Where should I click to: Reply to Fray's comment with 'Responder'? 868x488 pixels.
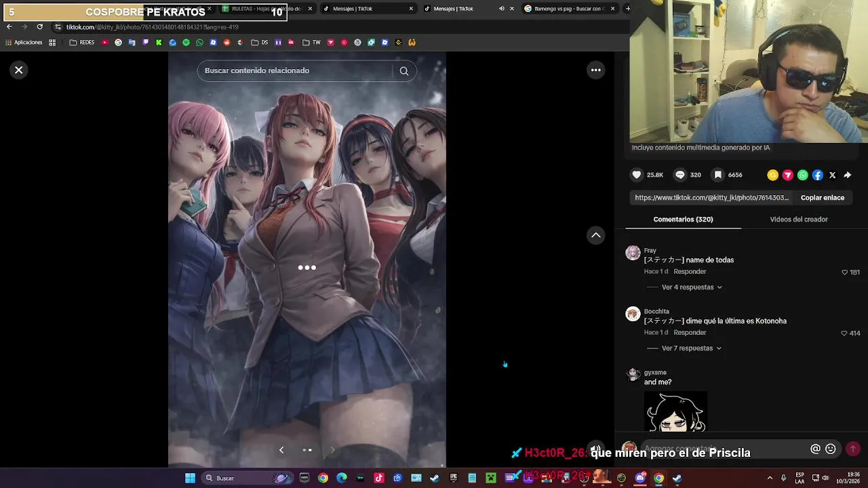point(690,272)
